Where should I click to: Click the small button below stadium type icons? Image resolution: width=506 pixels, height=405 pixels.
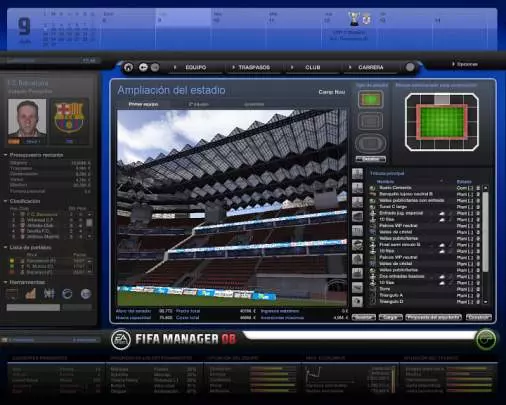[370, 159]
